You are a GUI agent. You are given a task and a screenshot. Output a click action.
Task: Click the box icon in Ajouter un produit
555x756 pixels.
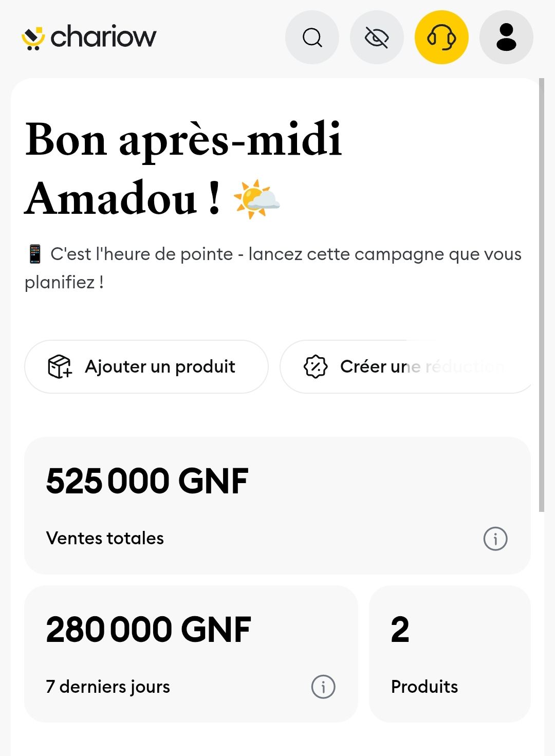[60, 366]
